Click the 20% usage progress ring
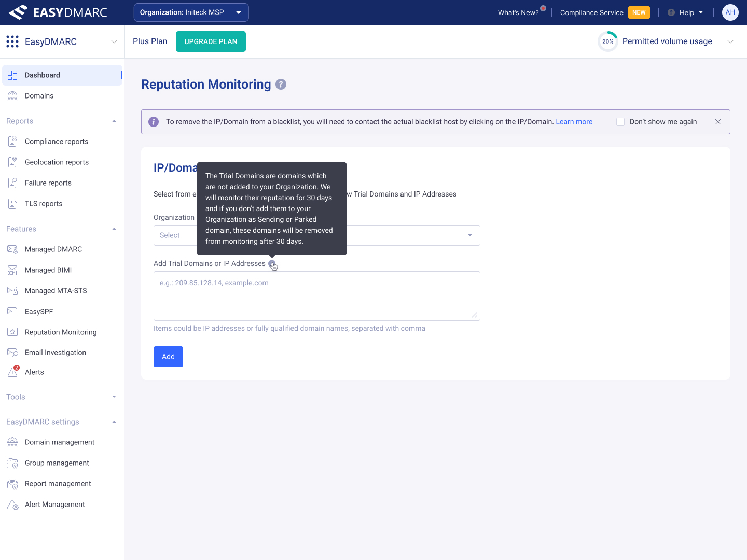The height and width of the screenshot is (560, 747). tap(608, 41)
